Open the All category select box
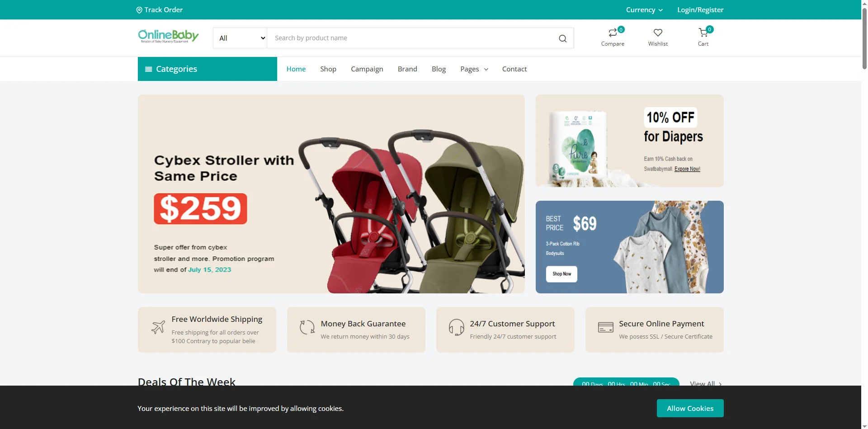This screenshot has width=868, height=429. click(240, 38)
